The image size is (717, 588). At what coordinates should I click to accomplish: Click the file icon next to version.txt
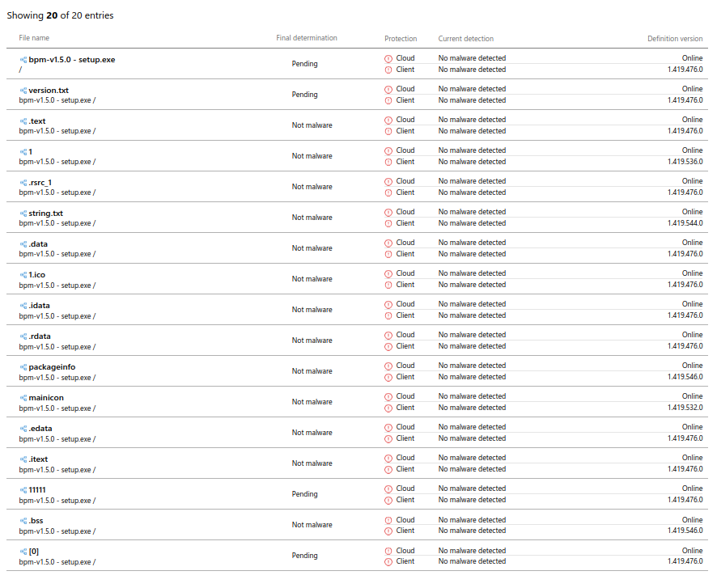23,91
